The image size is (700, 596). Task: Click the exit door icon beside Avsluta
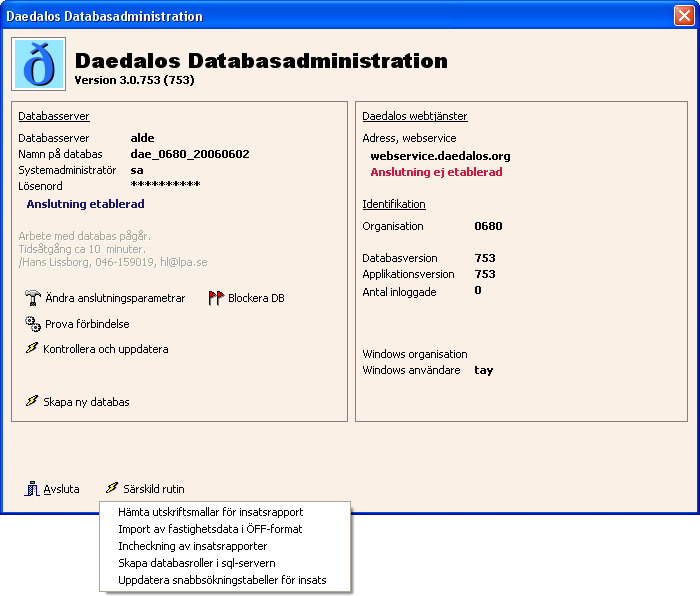(x=32, y=489)
